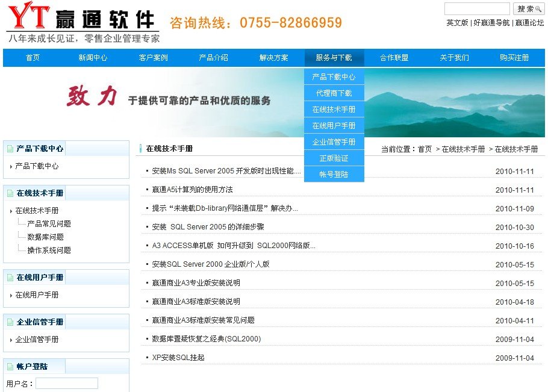Expand 在线技术手册 tree item in sidebar
Viewport: 548px width, 392px height.
pyautogui.click(x=37, y=211)
